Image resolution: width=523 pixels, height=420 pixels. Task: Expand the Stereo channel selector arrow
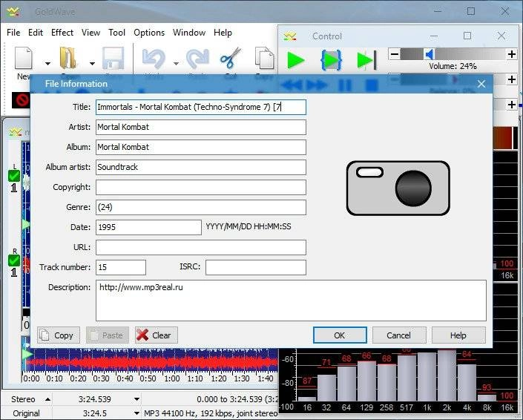tap(47, 399)
